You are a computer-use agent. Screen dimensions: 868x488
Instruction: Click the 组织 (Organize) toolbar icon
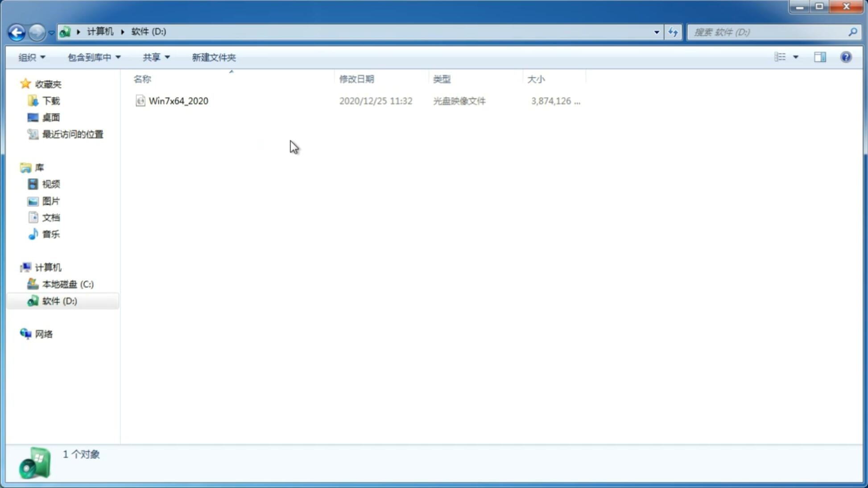click(31, 57)
